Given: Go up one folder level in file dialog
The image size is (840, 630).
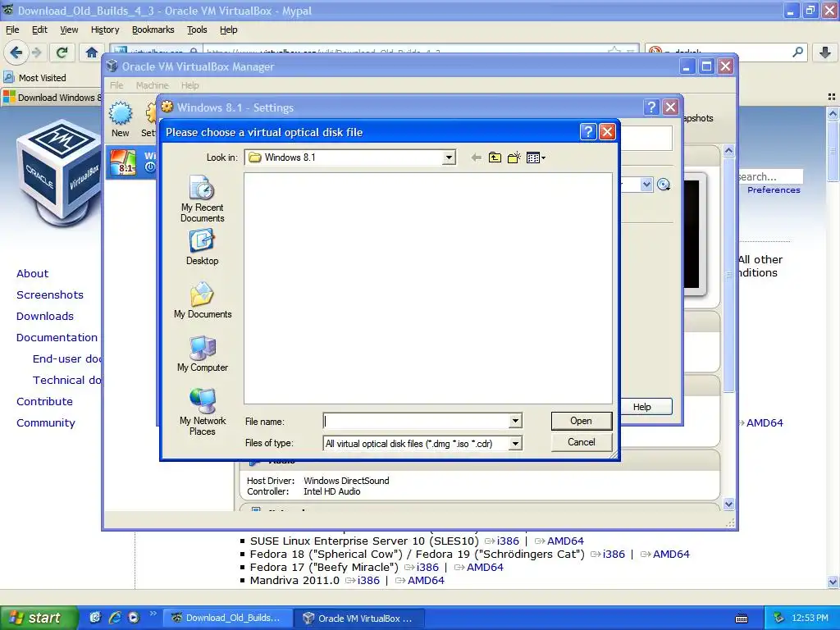Looking at the screenshot, I should click(x=495, y=157).
